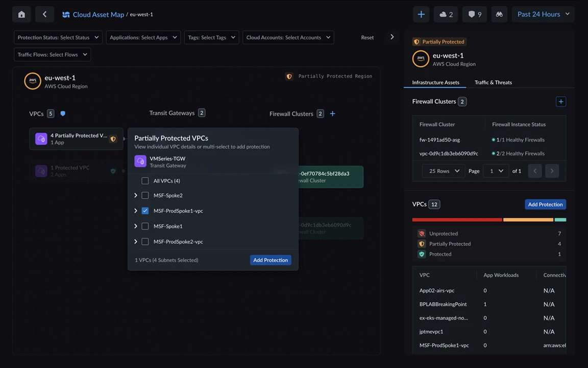Screen dimensions: 588x368
Task: Open the Past 24 Hours dropdown
Action: tap(543, 14)
